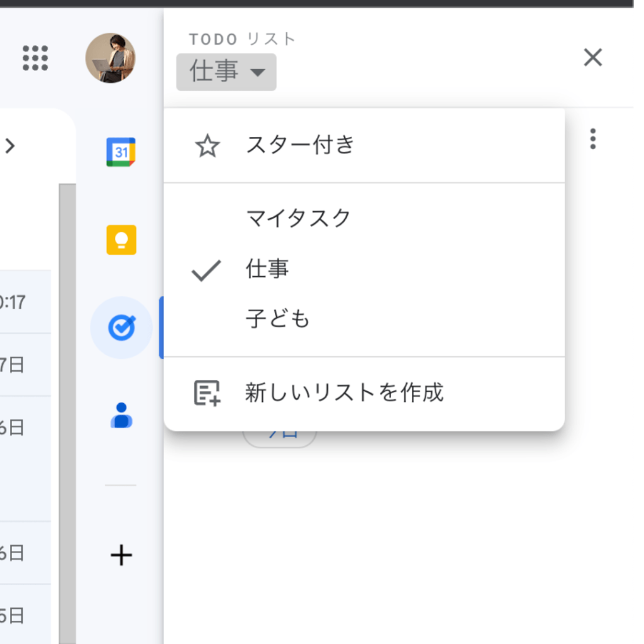Choose the 子ども task list
Screen dimensions: 644x644
pyautogui.click(x=278, y=319)
